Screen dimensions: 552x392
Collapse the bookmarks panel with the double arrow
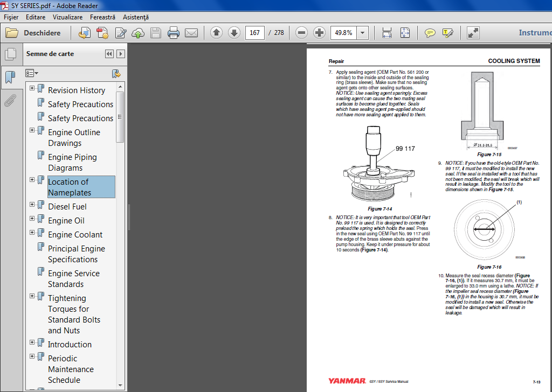(x=109, y=54)
